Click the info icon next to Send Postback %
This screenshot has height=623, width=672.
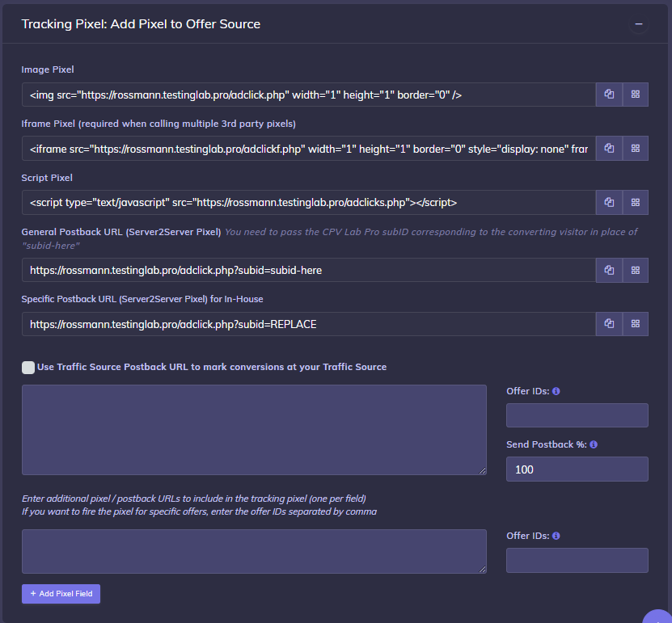click(594, 444)
